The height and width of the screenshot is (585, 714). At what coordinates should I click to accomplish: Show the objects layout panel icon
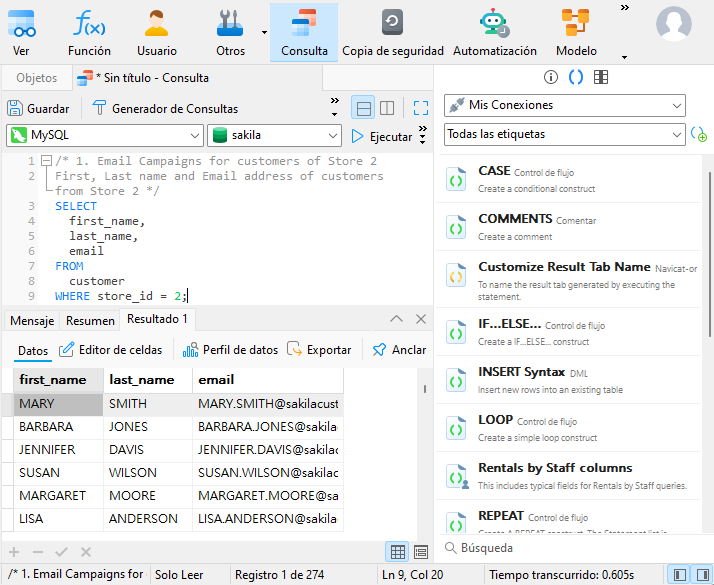601,77
